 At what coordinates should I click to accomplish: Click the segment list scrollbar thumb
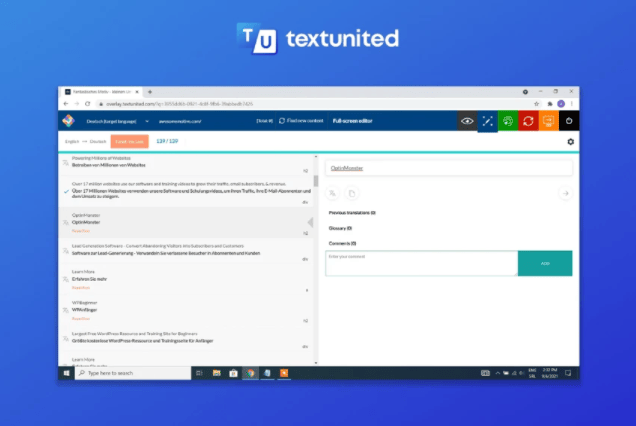316,181
